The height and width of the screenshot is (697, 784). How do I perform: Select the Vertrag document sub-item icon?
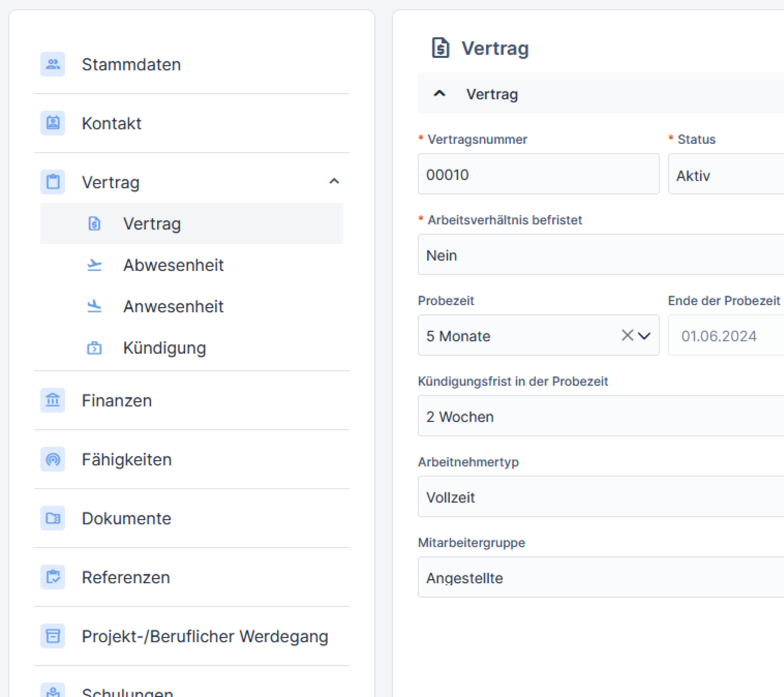94,223
